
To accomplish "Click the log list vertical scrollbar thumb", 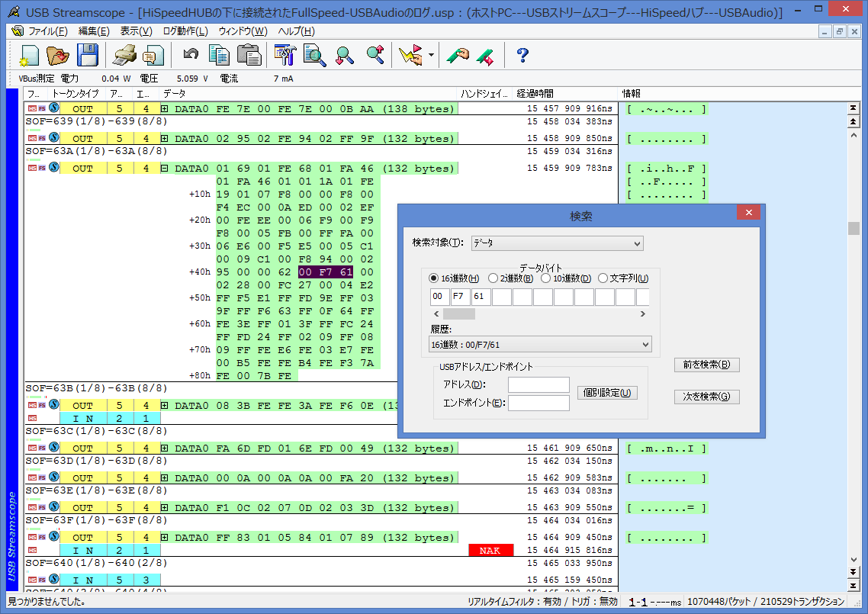I will pos(853,228).
